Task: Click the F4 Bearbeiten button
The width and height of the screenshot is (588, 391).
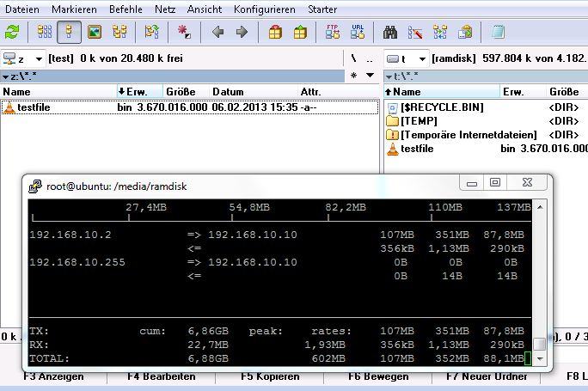Action: pyautogui.click(x=162, y=376)
